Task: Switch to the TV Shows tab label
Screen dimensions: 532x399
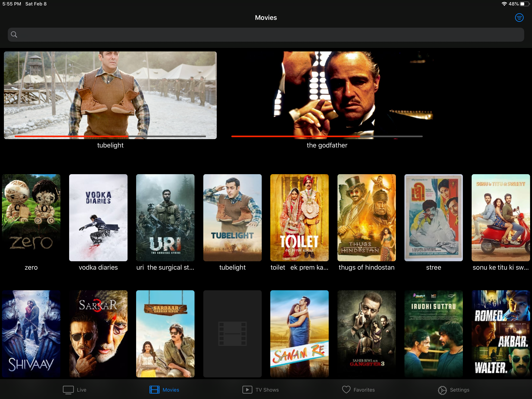Action: coord(267,390)
